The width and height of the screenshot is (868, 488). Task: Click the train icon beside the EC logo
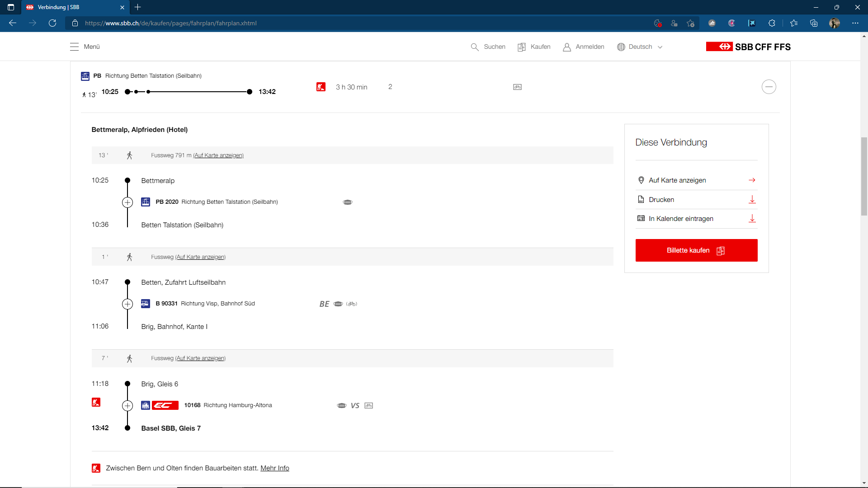pos(146,405)
